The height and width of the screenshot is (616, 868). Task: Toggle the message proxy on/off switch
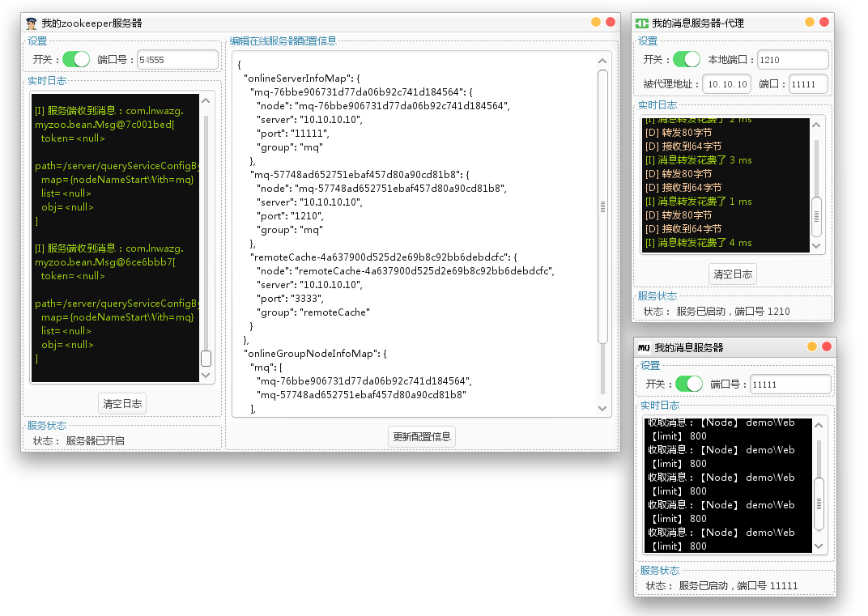point(687,59)
